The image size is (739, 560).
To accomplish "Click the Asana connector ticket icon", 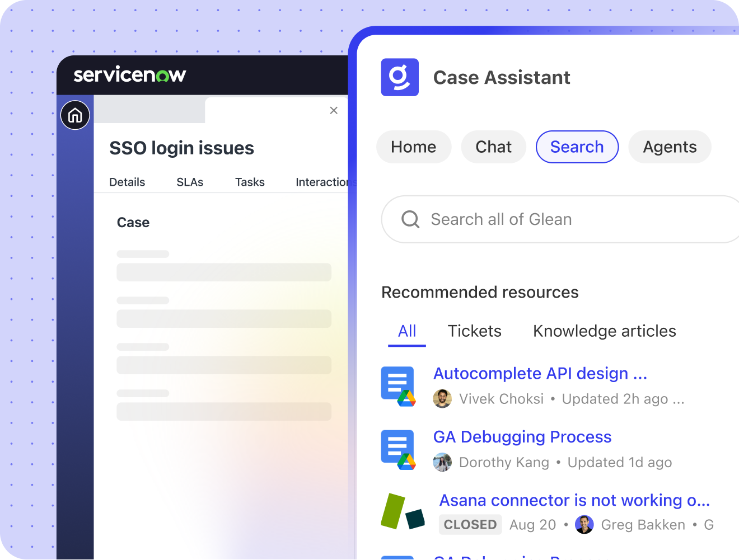I will 403,511.
